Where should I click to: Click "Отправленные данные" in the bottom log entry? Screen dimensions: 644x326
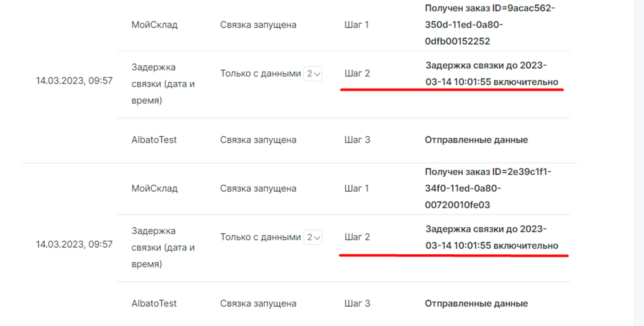point(476,304)
